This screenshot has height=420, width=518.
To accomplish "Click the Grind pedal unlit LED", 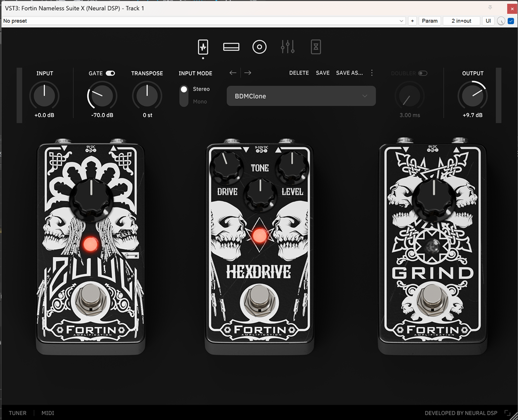I will (x=432, y=246).
